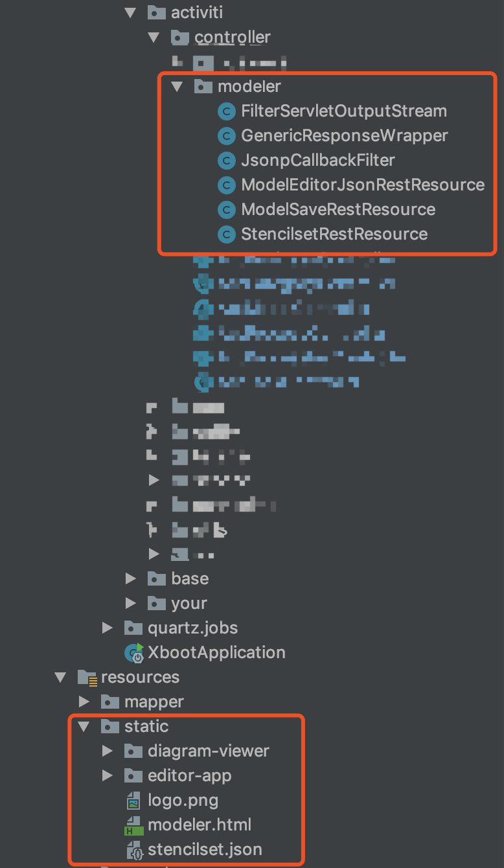Select the ModelSaveRestResource class
This screenshot has width=504, height=868.
[x=338, y=209]
